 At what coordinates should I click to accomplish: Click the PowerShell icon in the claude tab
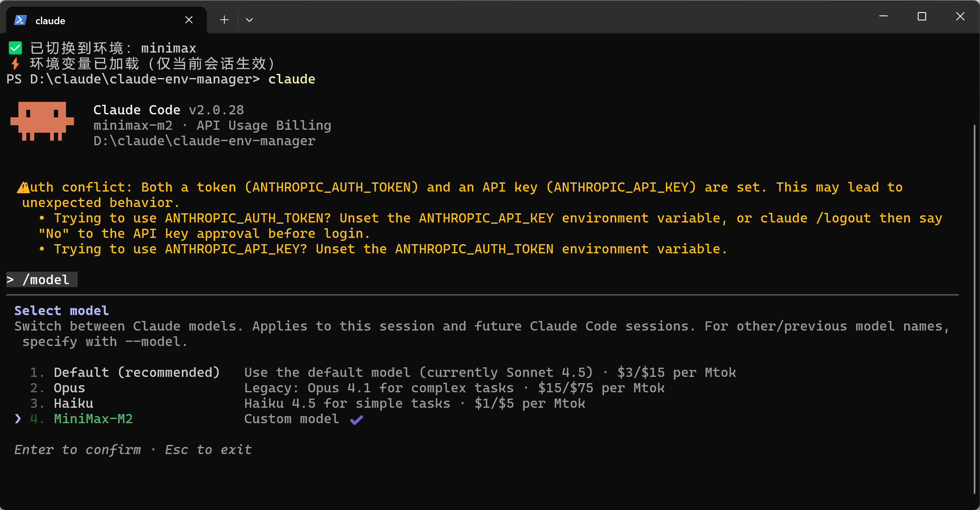click(20, 20)
